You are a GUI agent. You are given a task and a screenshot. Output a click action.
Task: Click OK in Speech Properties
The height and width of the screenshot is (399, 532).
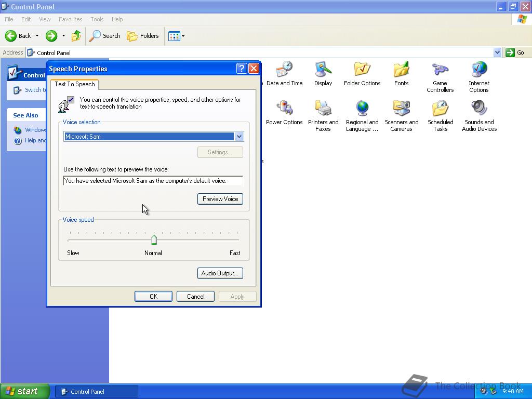[153, 297]
